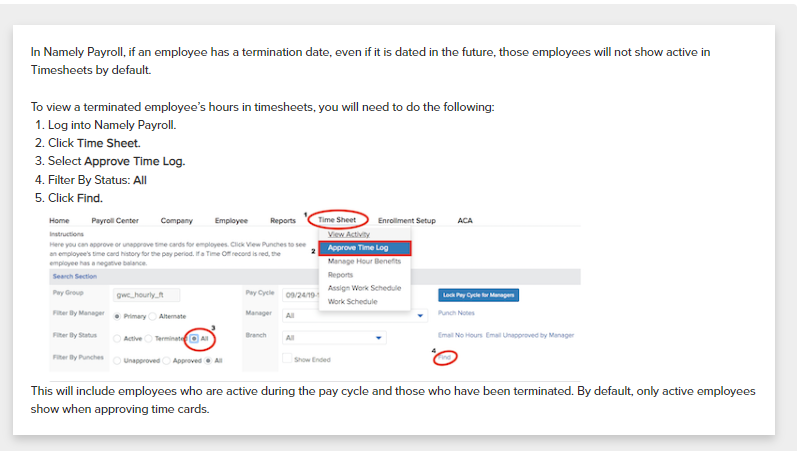This screenshot has height=451, width=802.
Task: Open the Company menu
Action: [176, 220]
